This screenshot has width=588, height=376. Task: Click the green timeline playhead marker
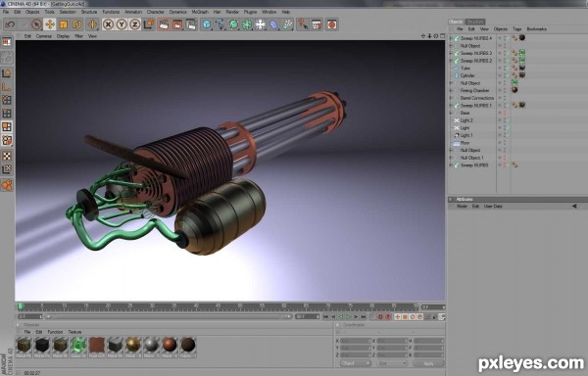click(21, 306)
